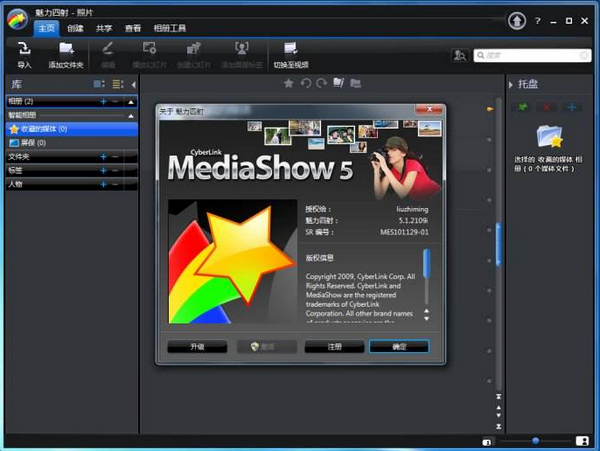Screen dimensions: 600x451
Task: Click the copyright text blue scrollbar thumb
Action: tap(426, 263)
